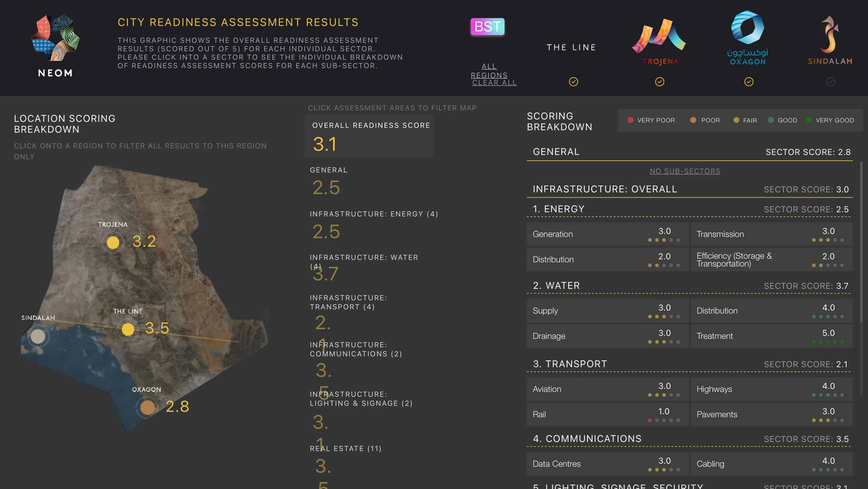The width and height of the screenshot is (868, 489).
Task: Click the BST button
Action: [x=487, y=26]
